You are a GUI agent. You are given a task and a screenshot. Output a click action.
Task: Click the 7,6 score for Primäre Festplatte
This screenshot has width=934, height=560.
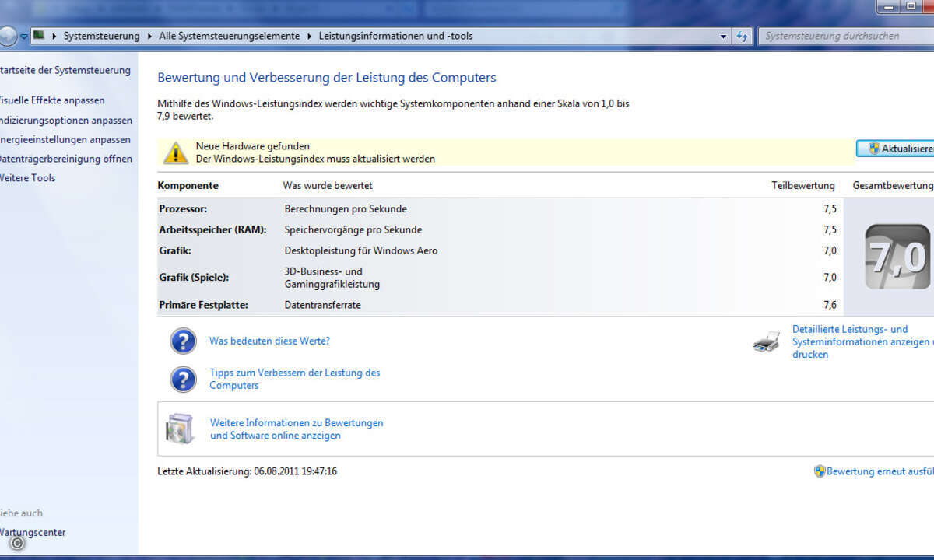pos(830,306)
